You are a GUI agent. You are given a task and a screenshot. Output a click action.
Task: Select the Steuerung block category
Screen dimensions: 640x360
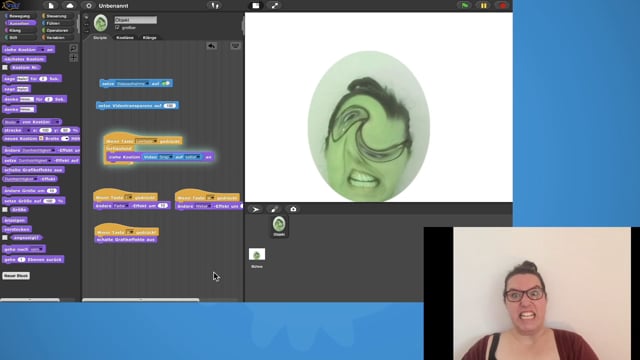[x=58, y=16]
